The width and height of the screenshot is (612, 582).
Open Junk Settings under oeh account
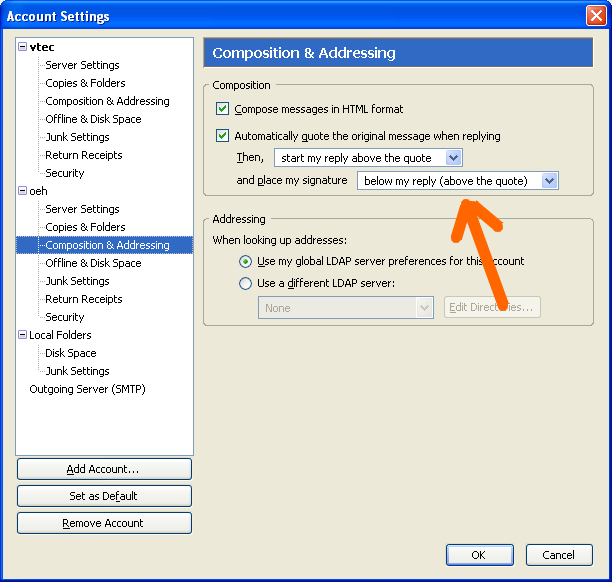[x=77, y=281]
